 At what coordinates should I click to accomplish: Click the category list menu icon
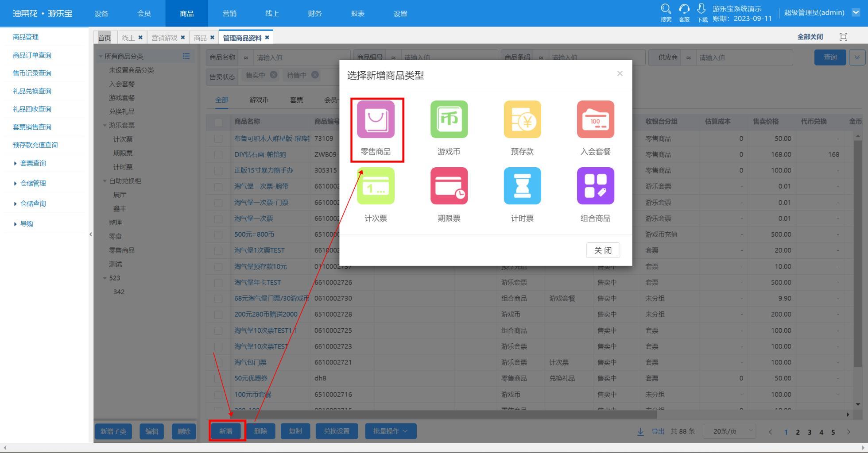186,56
